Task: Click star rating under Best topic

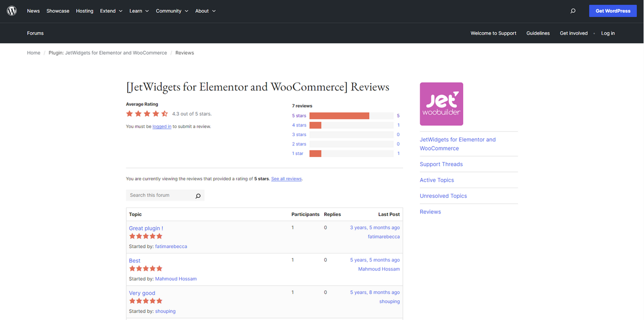Action: [x=145, y=269]
